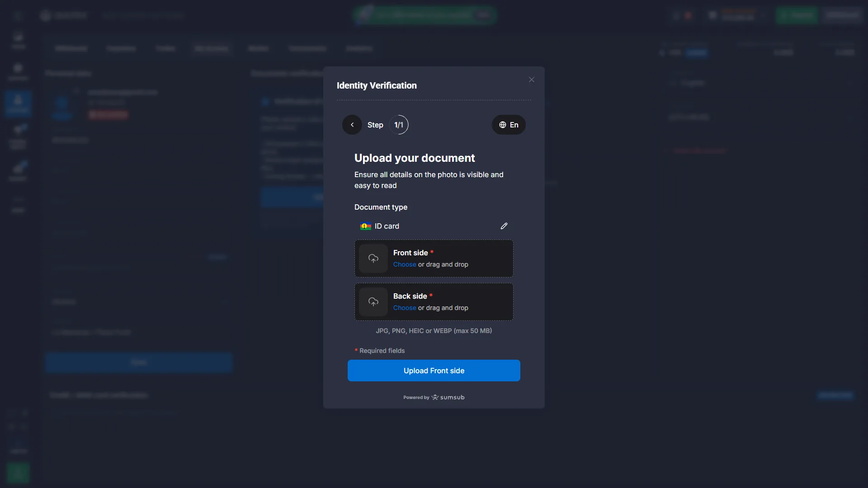Click the Back side drop zone title
The image size is (868, 488).
410,296
